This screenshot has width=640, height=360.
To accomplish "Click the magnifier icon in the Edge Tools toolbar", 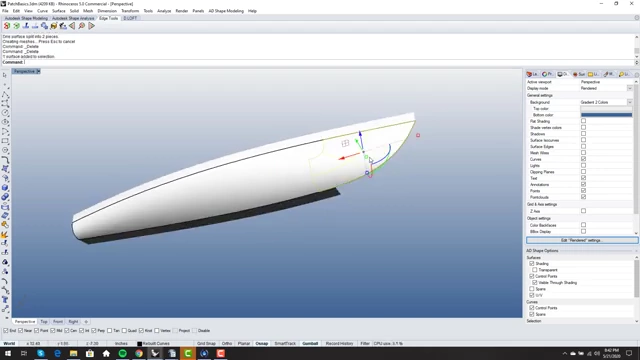I will tap(82, 26).
